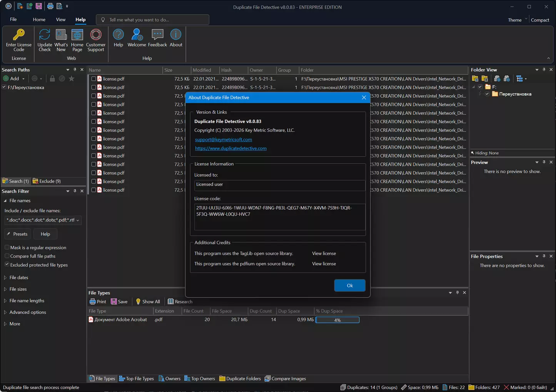Open the Duplicate Folders tab
Viewport: 556px width, 392px height.
(240, 379)
